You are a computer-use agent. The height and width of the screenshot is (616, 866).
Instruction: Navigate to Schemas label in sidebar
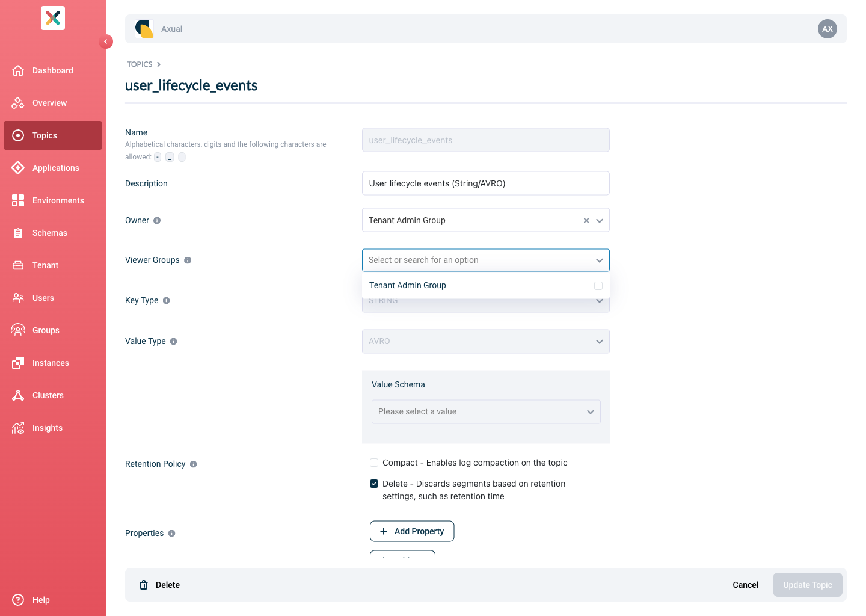coord(50,233)
